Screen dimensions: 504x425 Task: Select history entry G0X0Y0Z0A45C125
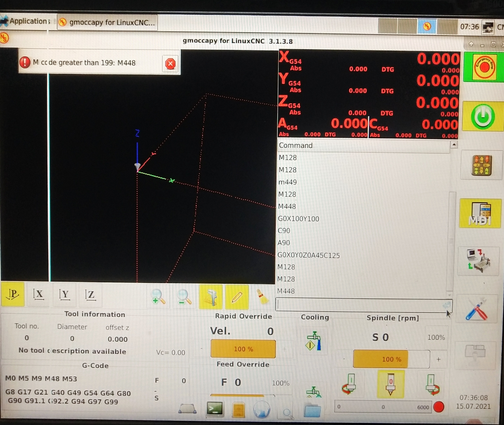pos(309,255)
